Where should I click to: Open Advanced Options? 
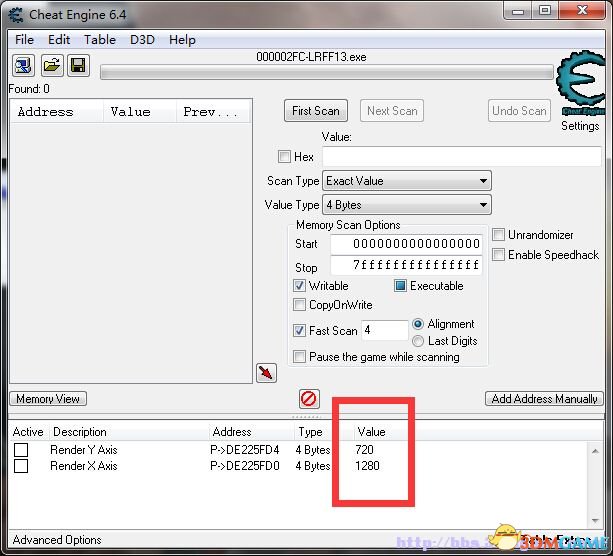click(x=57, y=540)
